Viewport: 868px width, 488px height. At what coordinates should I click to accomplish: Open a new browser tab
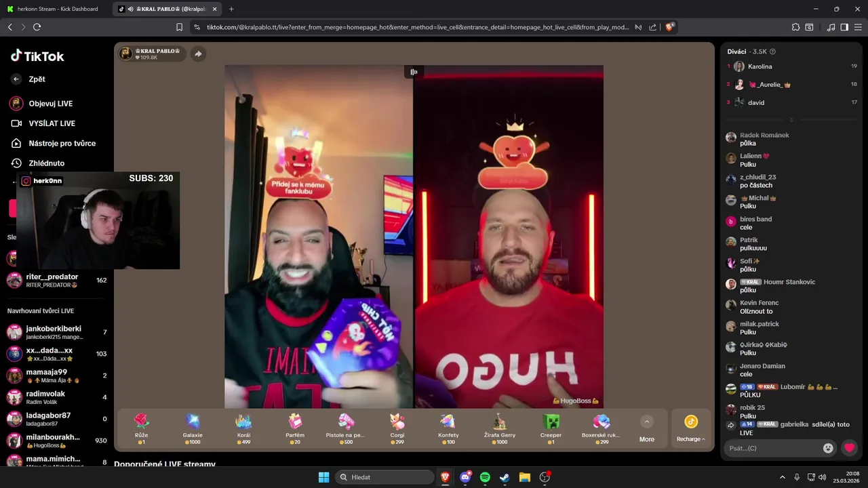231,9
